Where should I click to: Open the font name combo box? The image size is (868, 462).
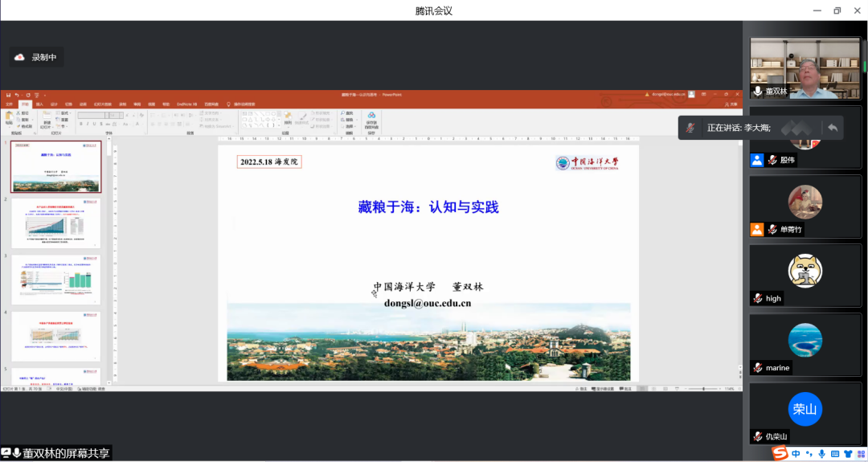pos(92,115)
